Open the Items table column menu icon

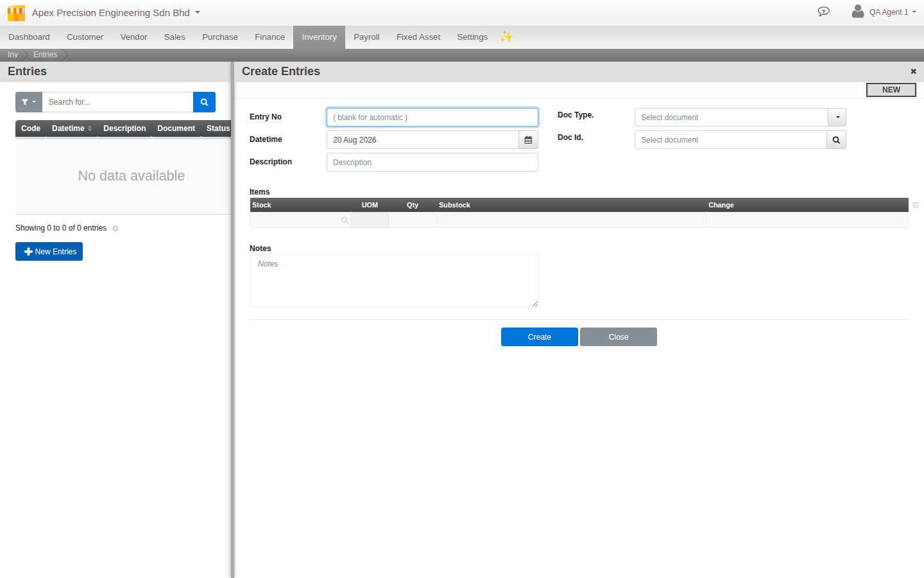point(916,206)
